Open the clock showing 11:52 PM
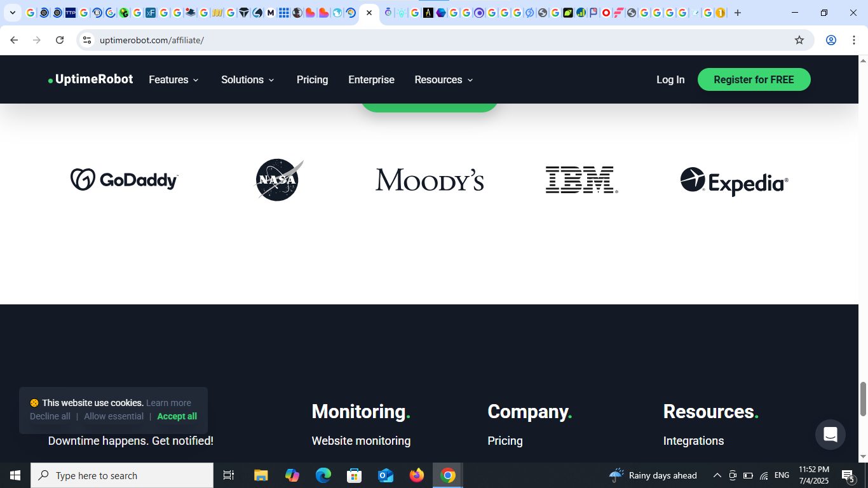868x488 pixels. click(814, 475)
